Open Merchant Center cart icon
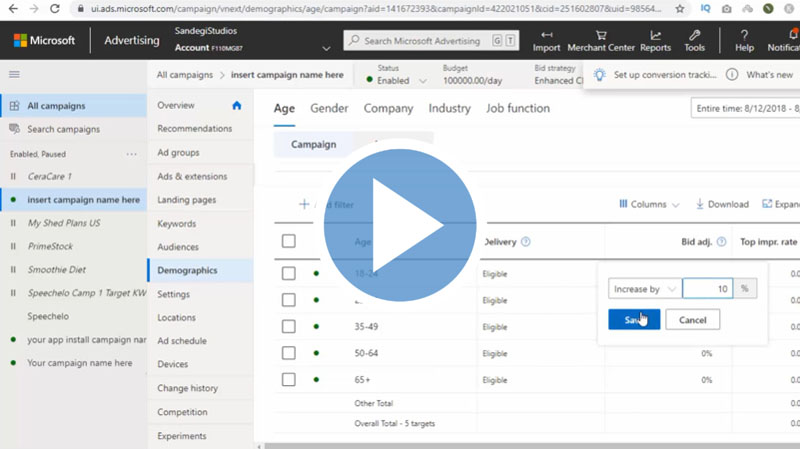Screen dimensions: 800x449 (601, 35)
